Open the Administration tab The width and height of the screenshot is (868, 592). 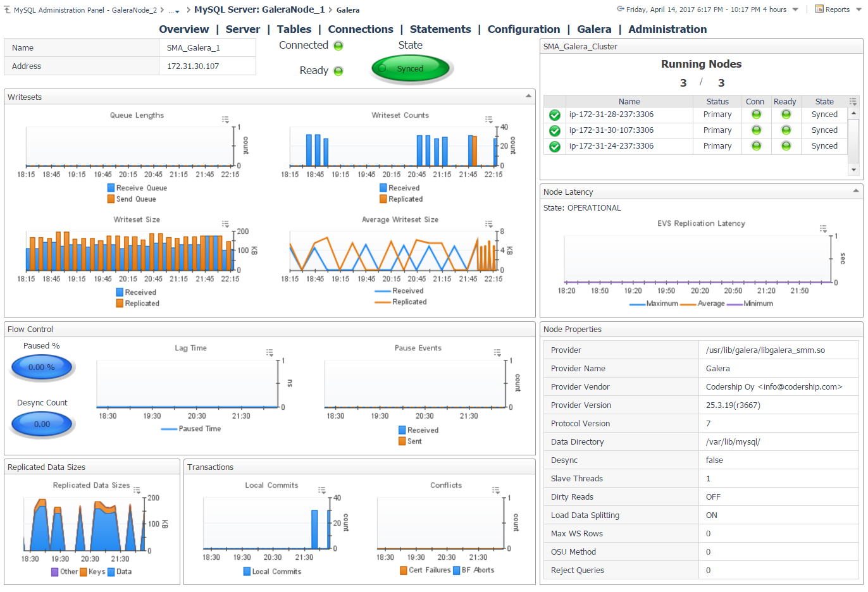tap(667, 29)
